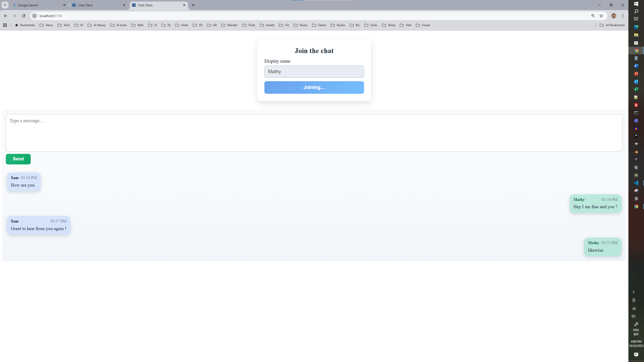The width and height of the screenshot is (644, 362).
Task: Open the apps grid icon in bookmarks bar
Action: click(5, 25)
